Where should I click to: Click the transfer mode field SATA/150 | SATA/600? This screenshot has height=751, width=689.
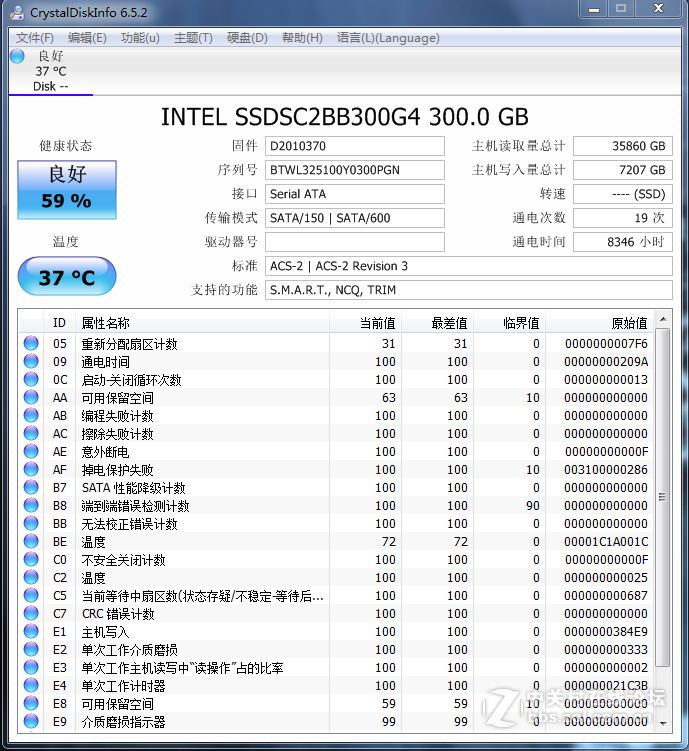coord(355,218)
